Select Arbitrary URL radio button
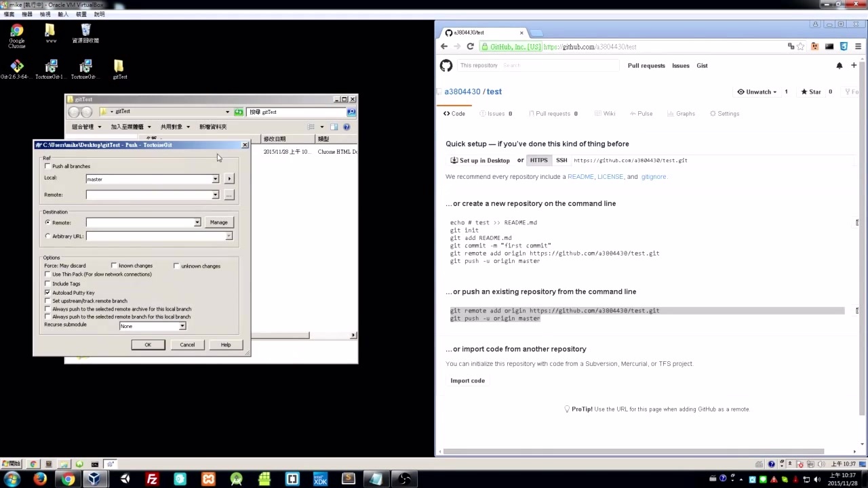This screenshot has width=868, height=488. click(x=47, y=236)
